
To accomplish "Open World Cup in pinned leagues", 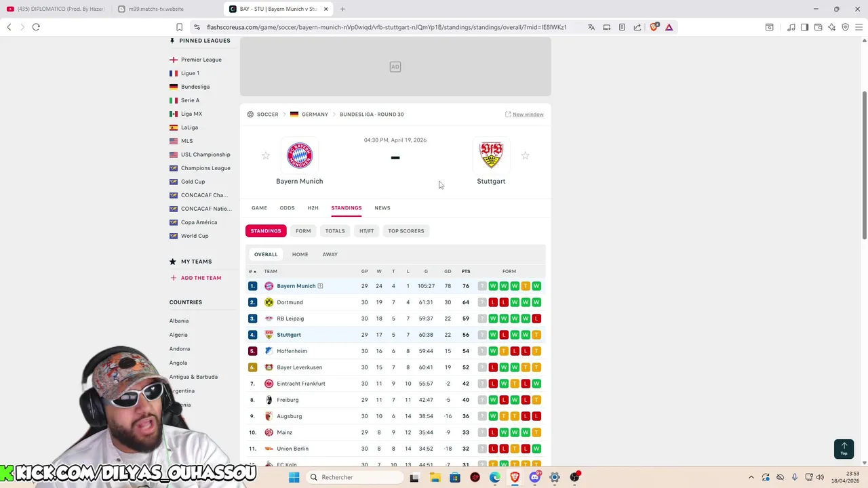I will [x=195, y=236].
